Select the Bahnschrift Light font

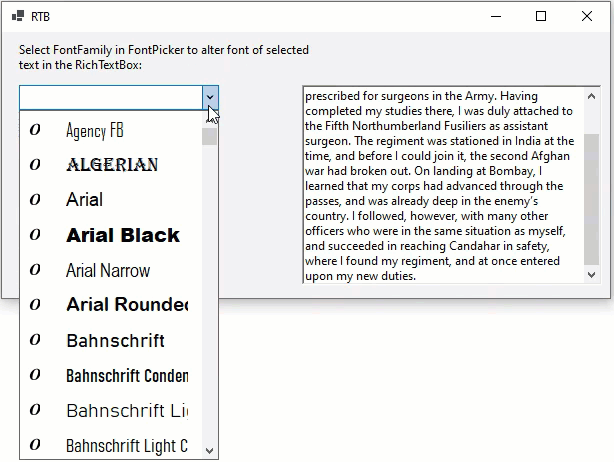coord(126,411)
